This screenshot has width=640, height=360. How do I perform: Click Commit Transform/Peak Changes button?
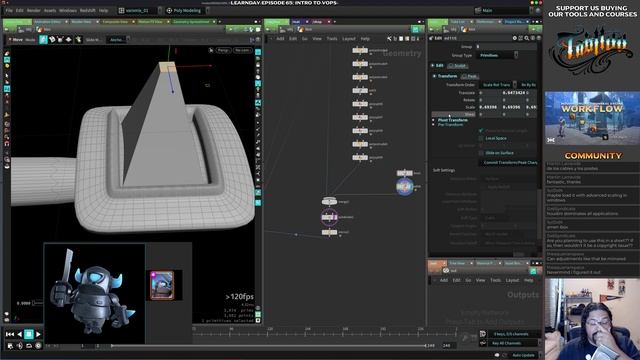(x=509, y=162)
